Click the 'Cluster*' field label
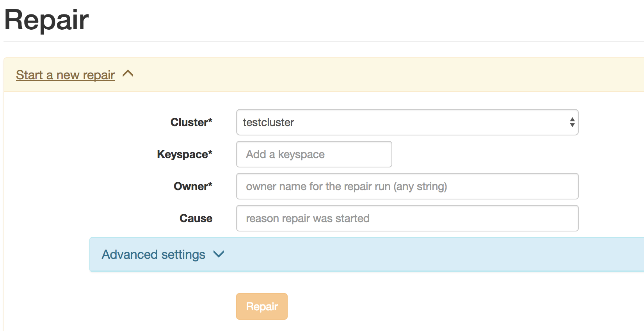Image resolution: width=644 pixels, height=331 pixels. pos(191,122)
